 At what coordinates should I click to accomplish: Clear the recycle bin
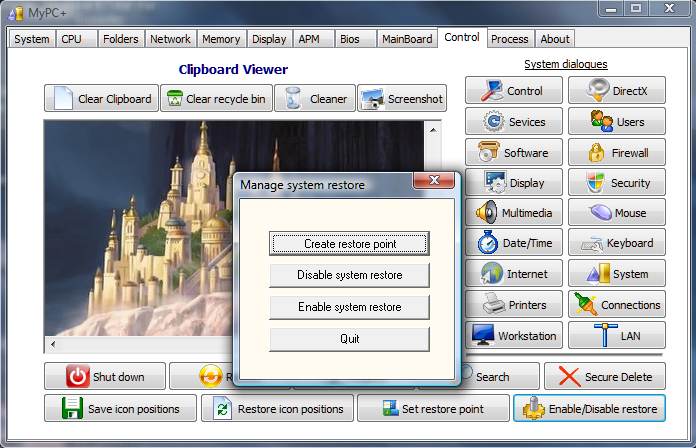tap(216, 98)
